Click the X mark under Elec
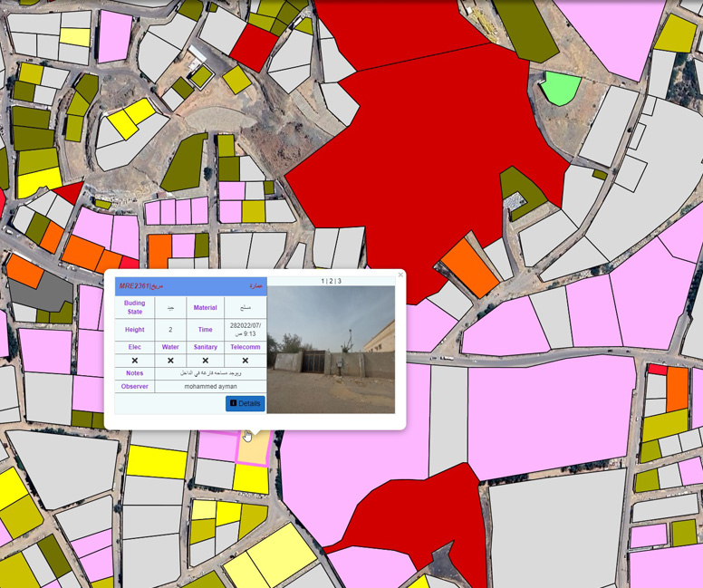Viewport: 703px width, 588px height. 135,361
